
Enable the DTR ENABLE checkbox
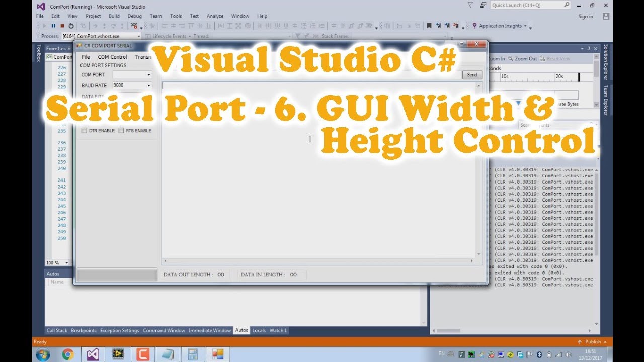coord(84,131)
